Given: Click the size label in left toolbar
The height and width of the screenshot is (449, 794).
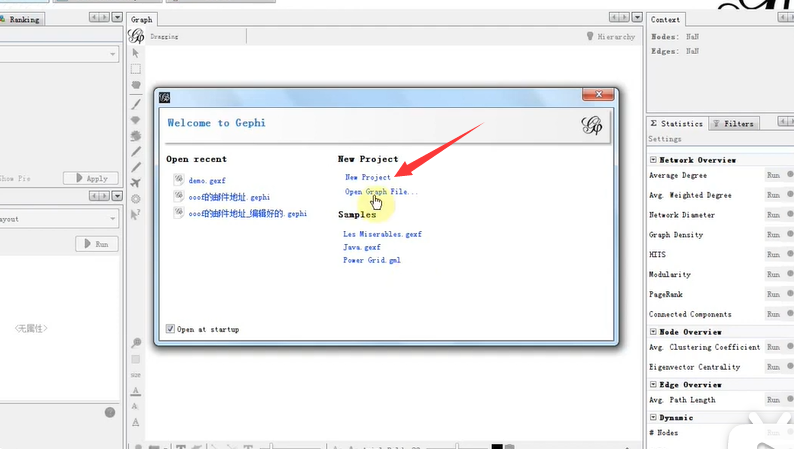Looking at the screenshot, I should pyautogui.click(x=136, y=375).
